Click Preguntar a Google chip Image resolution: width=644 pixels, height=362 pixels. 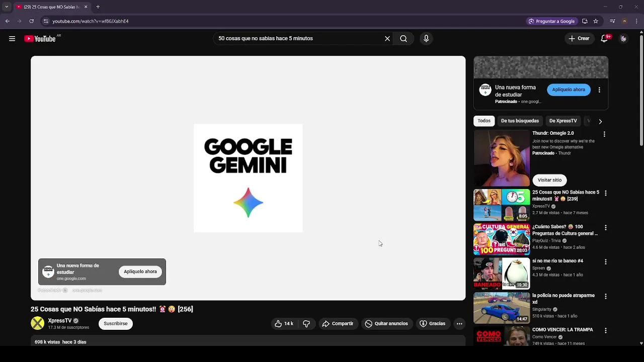(x=551, y=21)
